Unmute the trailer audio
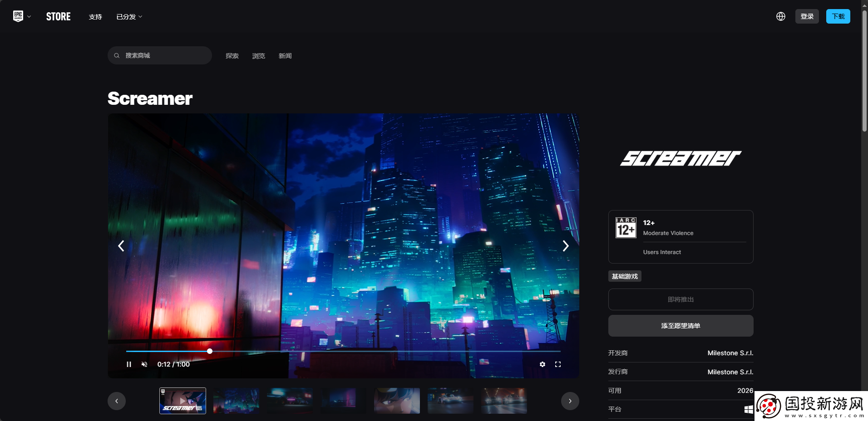The image size is (868, 421). (x=144, y=364)
